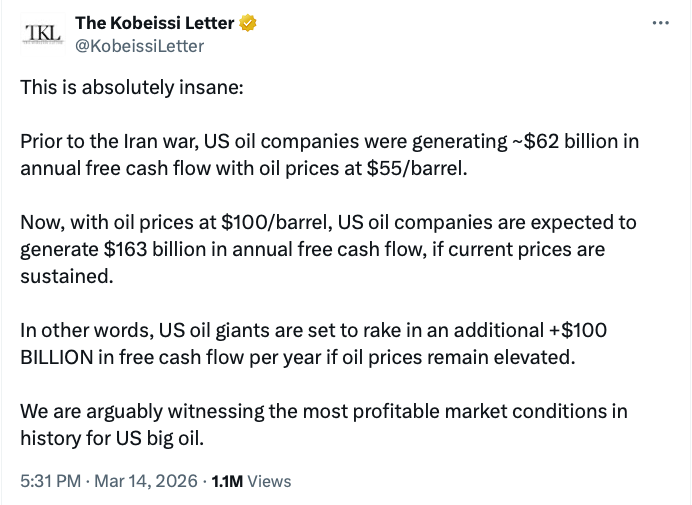The height and width of the screenshot is (505, 692).
Task: Click the 5:31 PM post time
Action: point(51,481)
